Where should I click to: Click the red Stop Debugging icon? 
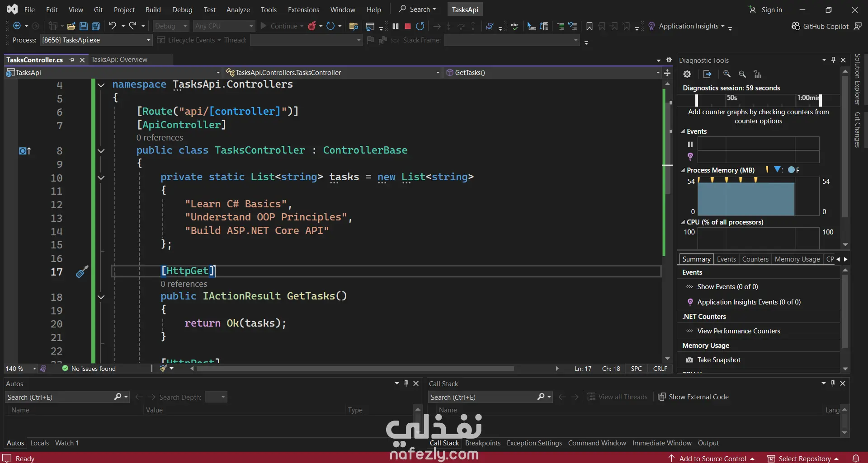(408, 26)
